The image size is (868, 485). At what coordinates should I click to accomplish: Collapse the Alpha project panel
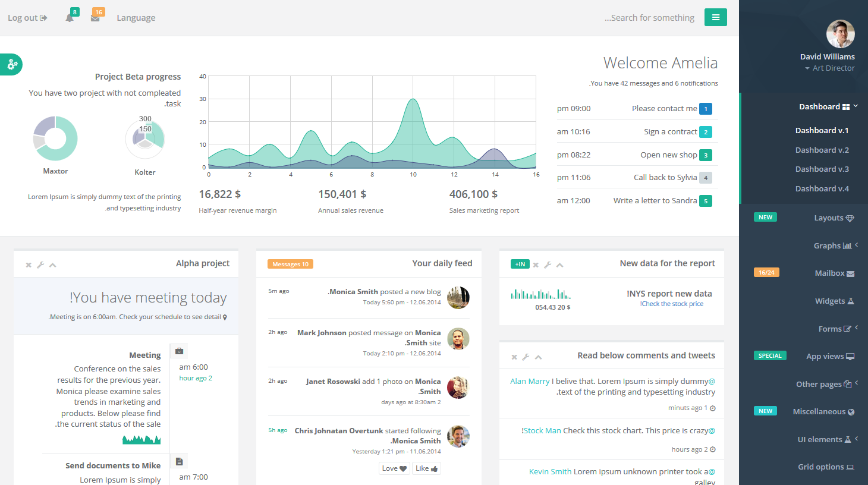click(53, 265)
